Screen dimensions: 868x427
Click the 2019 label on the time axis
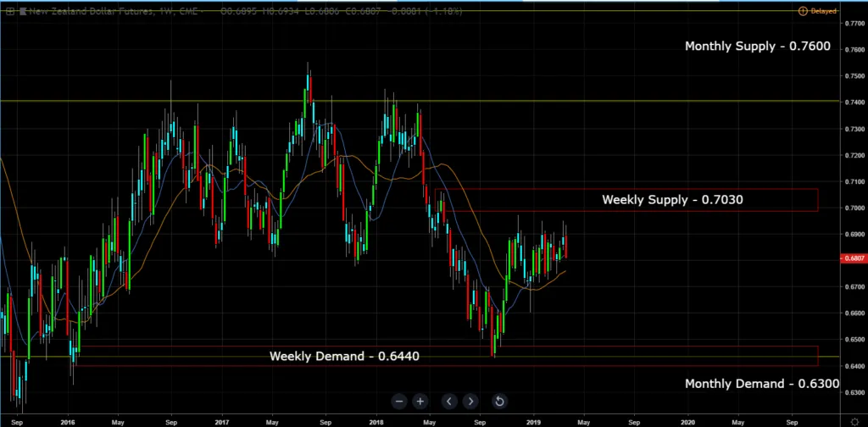[534, 421]
